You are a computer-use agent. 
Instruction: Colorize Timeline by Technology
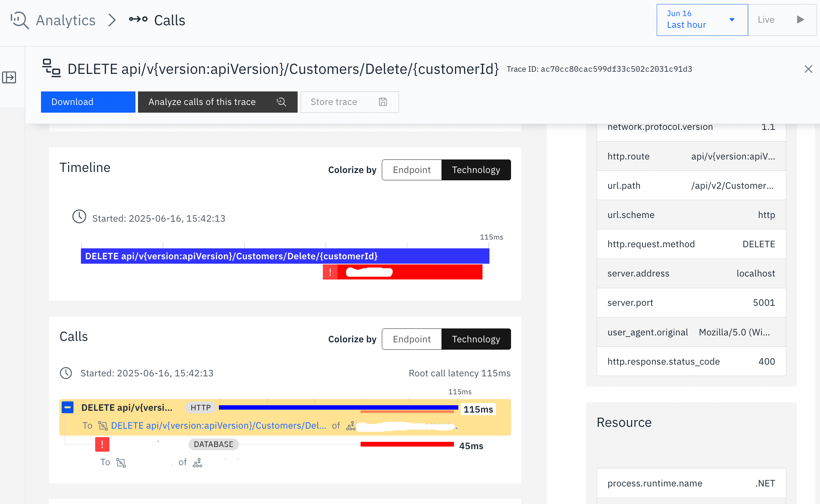476,170
